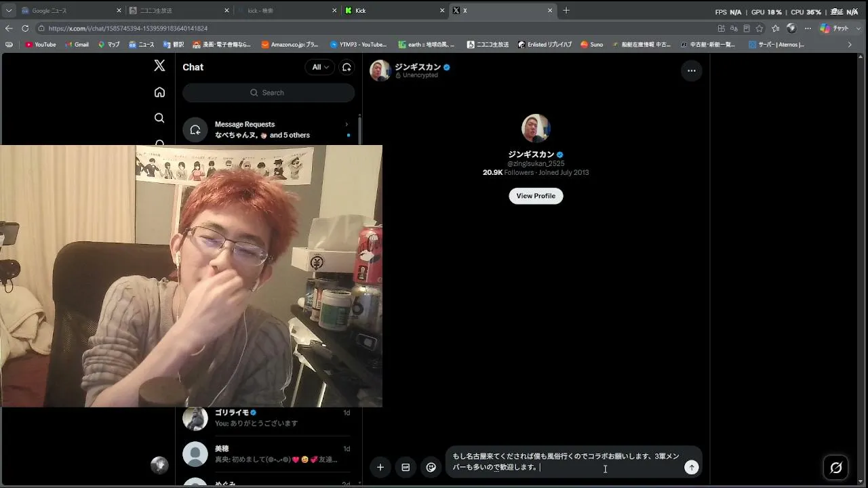This screenshot has width=868, height=488.
Task: Open a new browser tab
Action: coord(566,10)
